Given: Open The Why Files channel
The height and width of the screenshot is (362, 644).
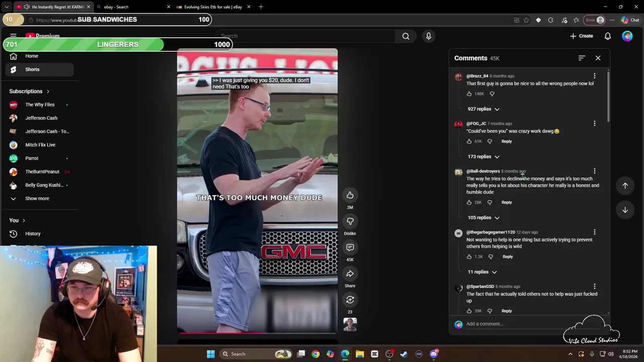Looking at the screenshot, I should tap(39, 105).
